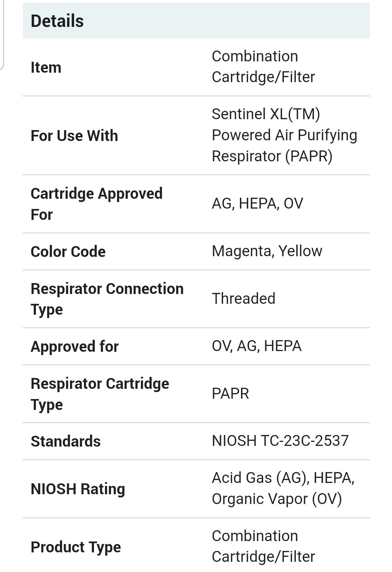Screen dimensions: 392x572
Task: Select the Product Type label
Action: 76,547
